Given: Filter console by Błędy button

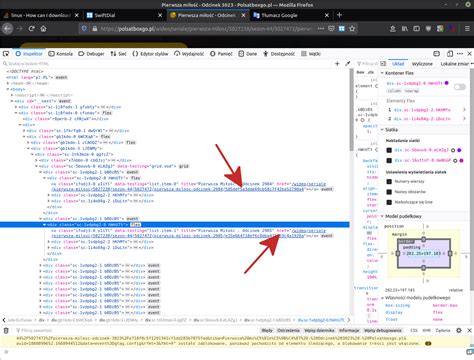Looking at the screenshot, I should [267, 330].
